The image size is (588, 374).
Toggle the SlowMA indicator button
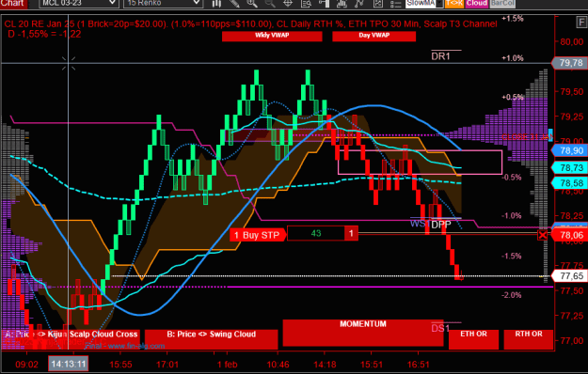(421, 3)
